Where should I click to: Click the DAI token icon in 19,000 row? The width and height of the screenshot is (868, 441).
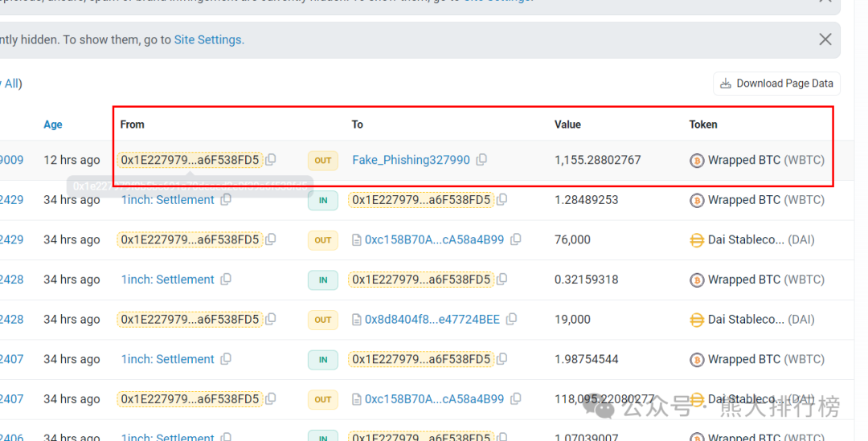click(x=696, y=320)
